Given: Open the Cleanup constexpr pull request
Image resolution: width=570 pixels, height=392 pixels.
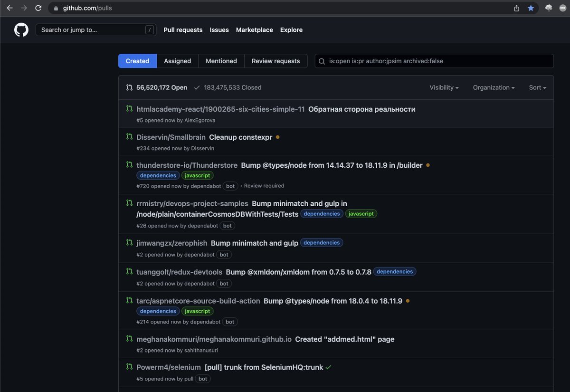Looking at the screenshot, I should pyautogui.click(x=241, y=137).
